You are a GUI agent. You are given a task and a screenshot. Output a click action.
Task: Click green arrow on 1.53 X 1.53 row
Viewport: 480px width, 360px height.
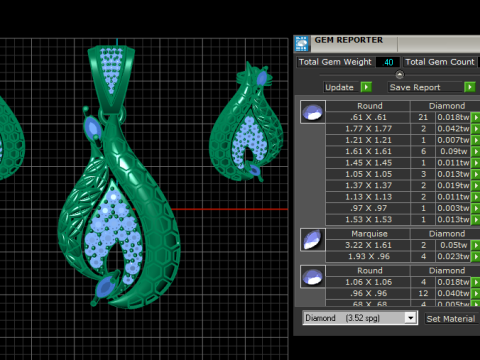[475, 219]
